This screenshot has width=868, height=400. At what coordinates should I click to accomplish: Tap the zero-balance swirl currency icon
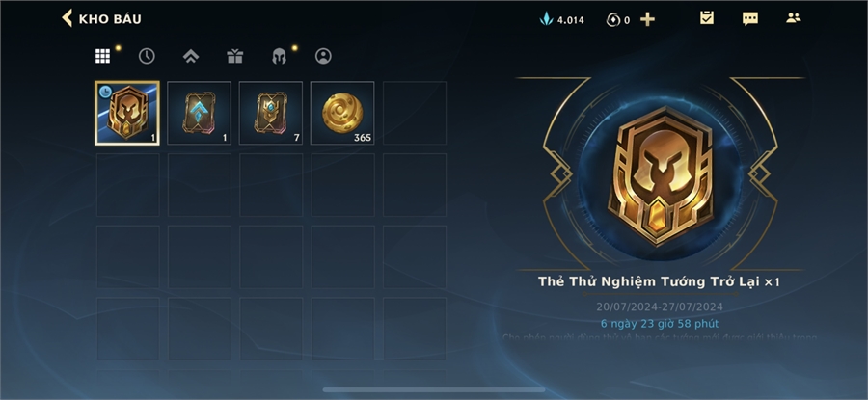pyautogui.click(x=612, y=20)
